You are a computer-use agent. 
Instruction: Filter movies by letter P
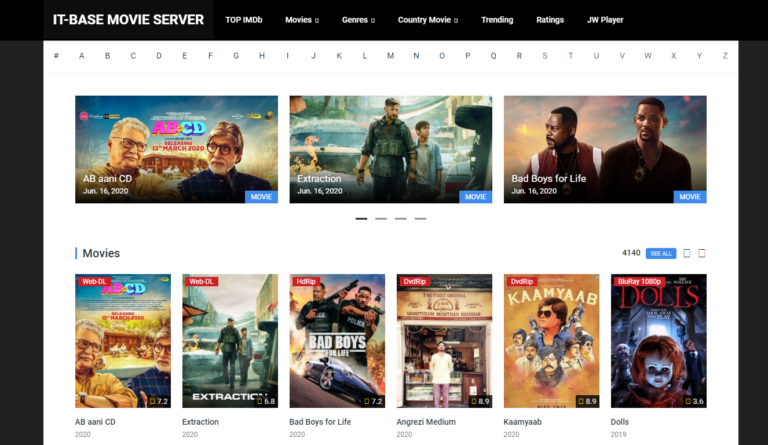point(468,56)
